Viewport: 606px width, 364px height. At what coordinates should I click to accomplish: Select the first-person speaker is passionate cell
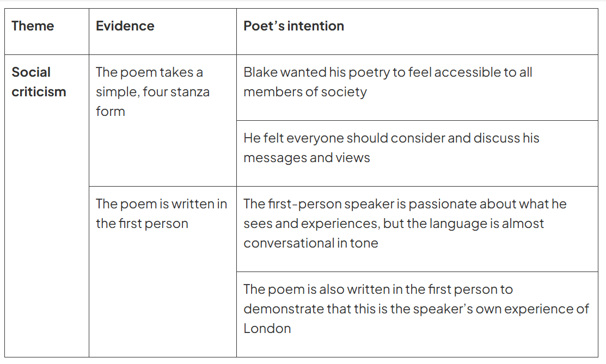coord(418,229)
